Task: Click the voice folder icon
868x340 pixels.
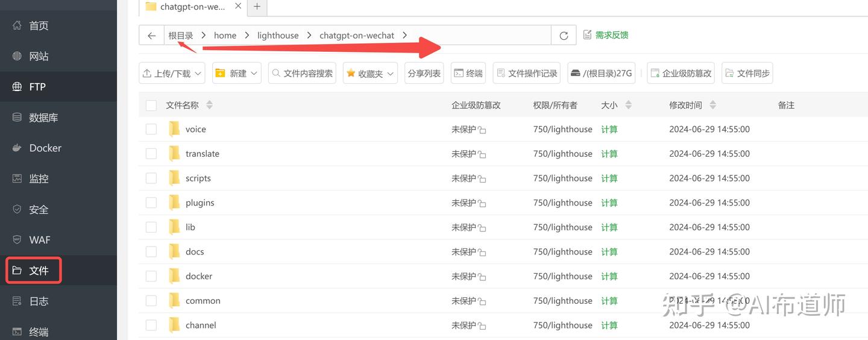Action: click(x=174, y=129)
